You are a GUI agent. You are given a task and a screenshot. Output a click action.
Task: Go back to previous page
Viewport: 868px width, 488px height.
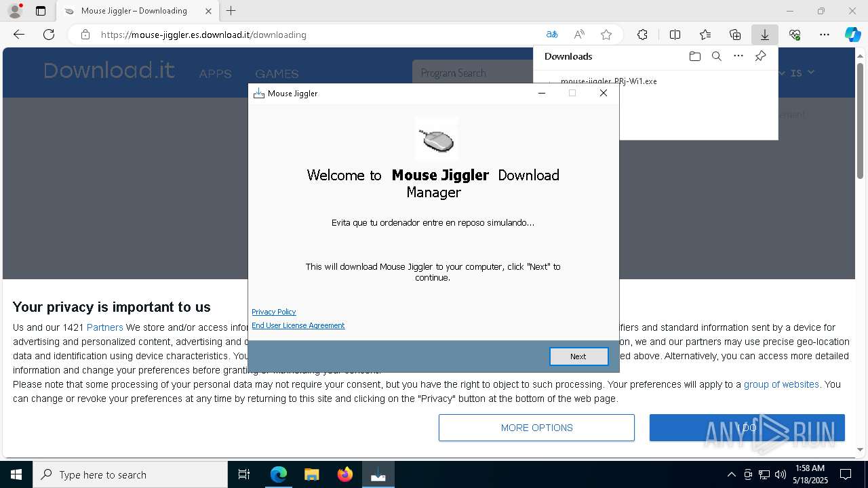(19, 35)
